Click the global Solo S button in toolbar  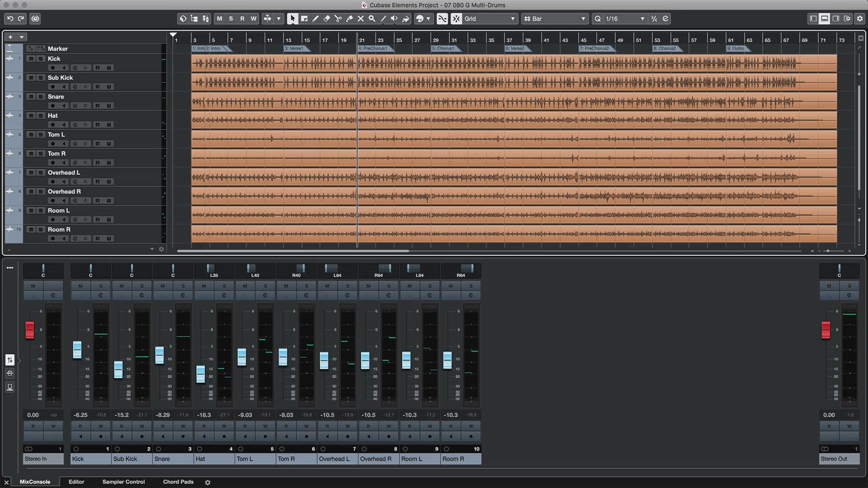[231, 19]
